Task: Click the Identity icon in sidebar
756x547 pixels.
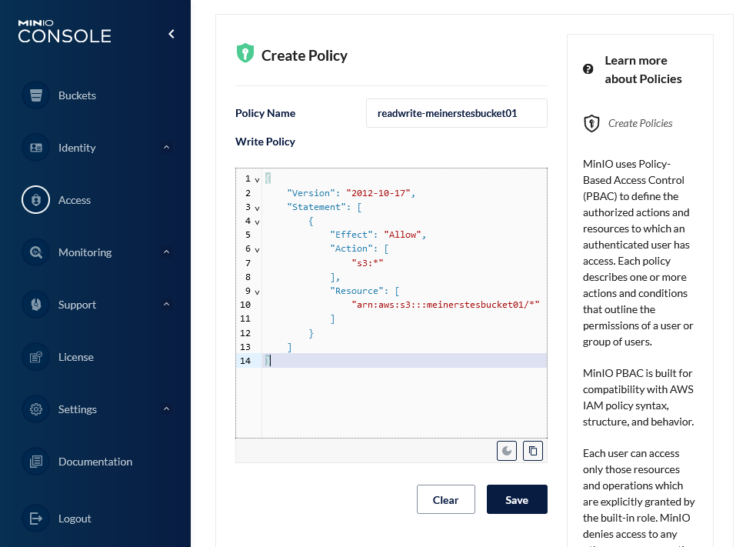Action: tap(35, 148)
